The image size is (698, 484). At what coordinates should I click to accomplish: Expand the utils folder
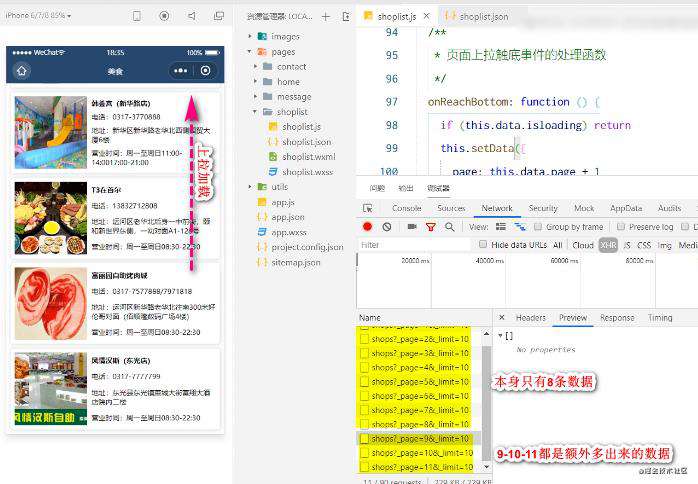pos(250,187)
